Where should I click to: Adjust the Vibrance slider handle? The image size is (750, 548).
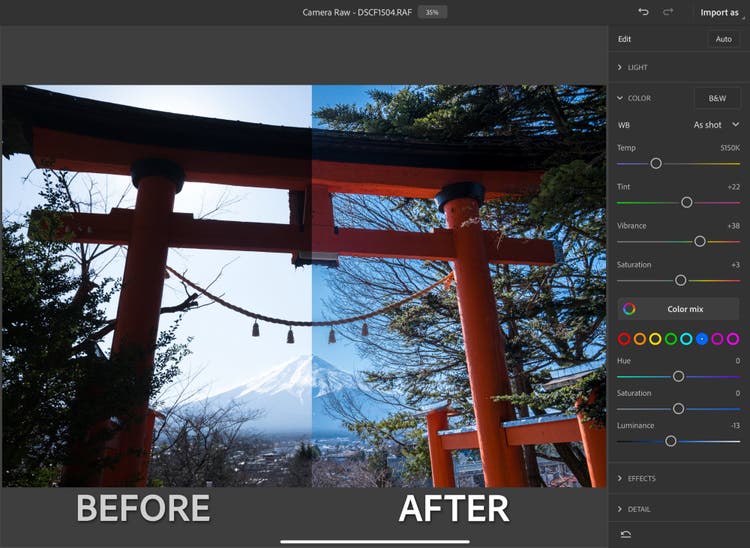pos(700,241)
